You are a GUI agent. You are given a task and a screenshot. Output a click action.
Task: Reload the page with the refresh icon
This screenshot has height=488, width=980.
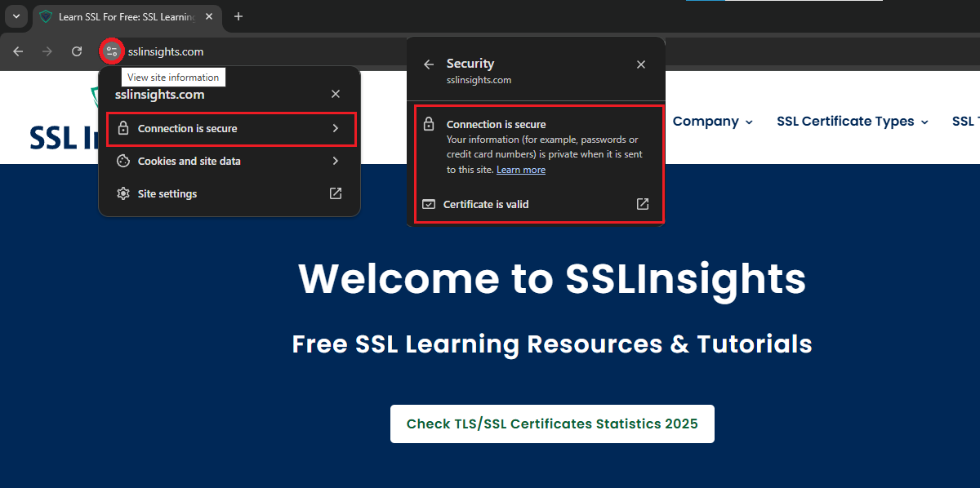click(x=77, y=51)
